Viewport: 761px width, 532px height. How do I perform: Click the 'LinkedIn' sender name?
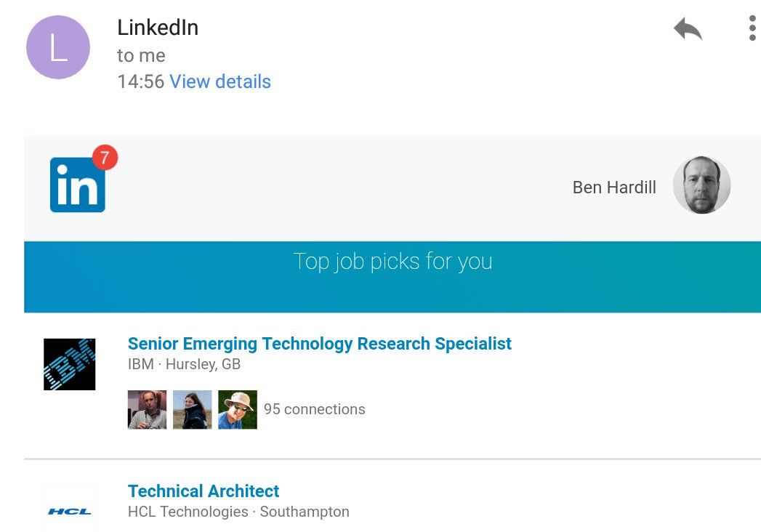click(x=158, y=28)
